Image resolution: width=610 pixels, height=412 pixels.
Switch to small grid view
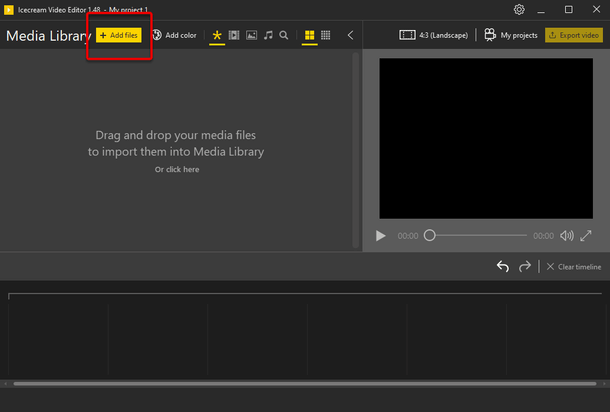[326, 35]
